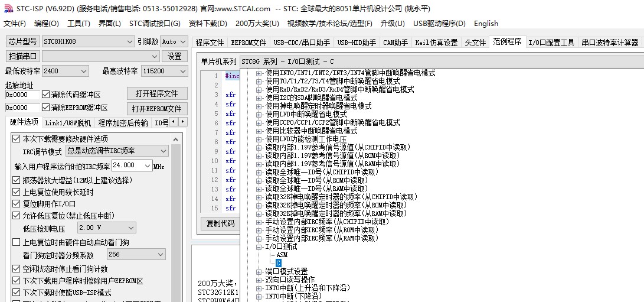Open the IRC频率 24.000 dropdown

(132, 165)
